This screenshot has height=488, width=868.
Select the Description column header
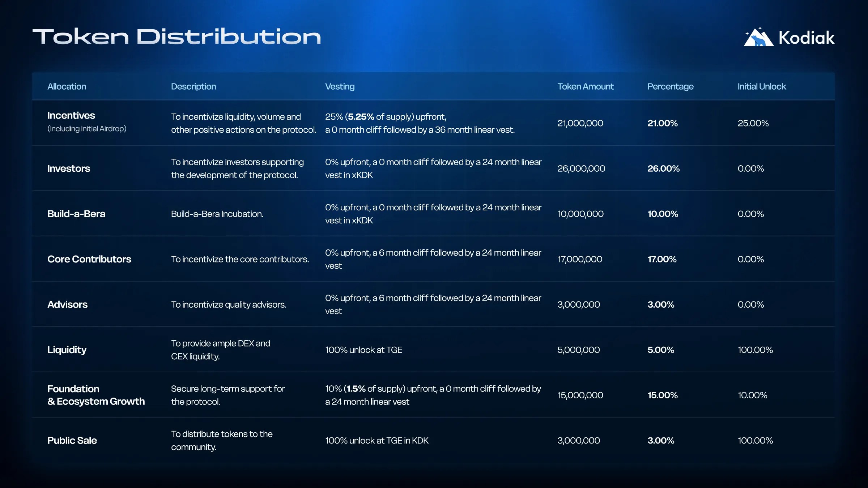click(x=193, y=87)
